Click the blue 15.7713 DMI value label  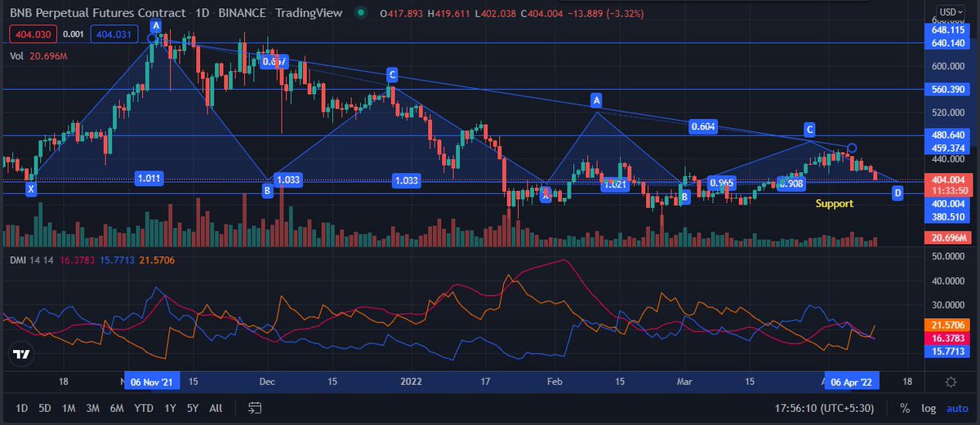[x=948, y=352]
